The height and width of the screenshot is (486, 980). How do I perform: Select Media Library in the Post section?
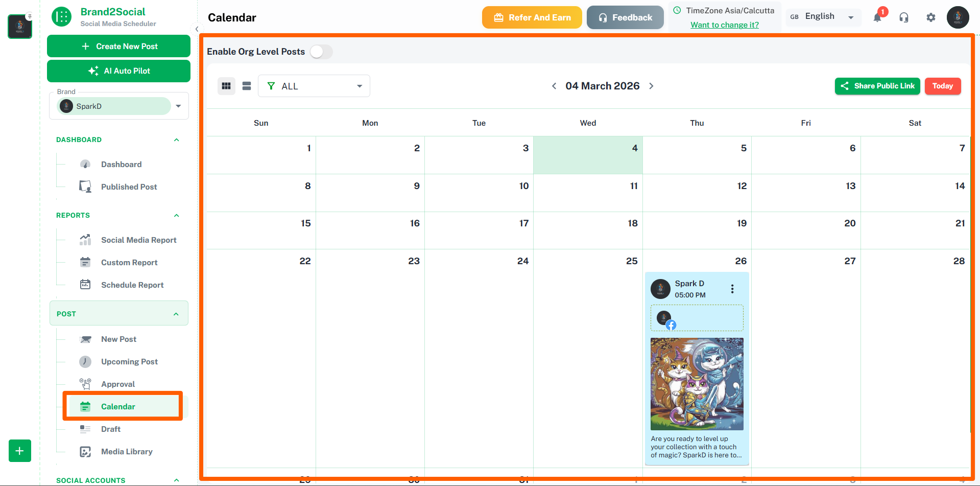pos(127,451)
